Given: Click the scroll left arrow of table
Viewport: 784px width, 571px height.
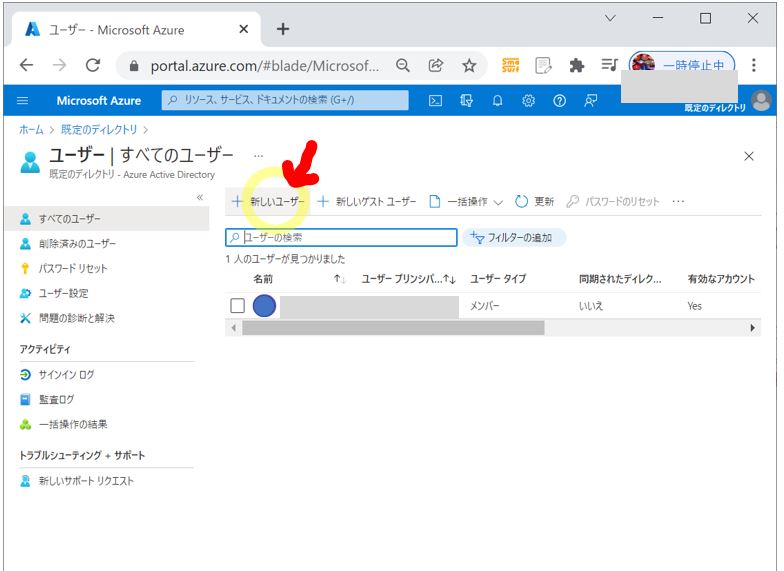Looking at the screenshot, I should click(x=234, y=328).
